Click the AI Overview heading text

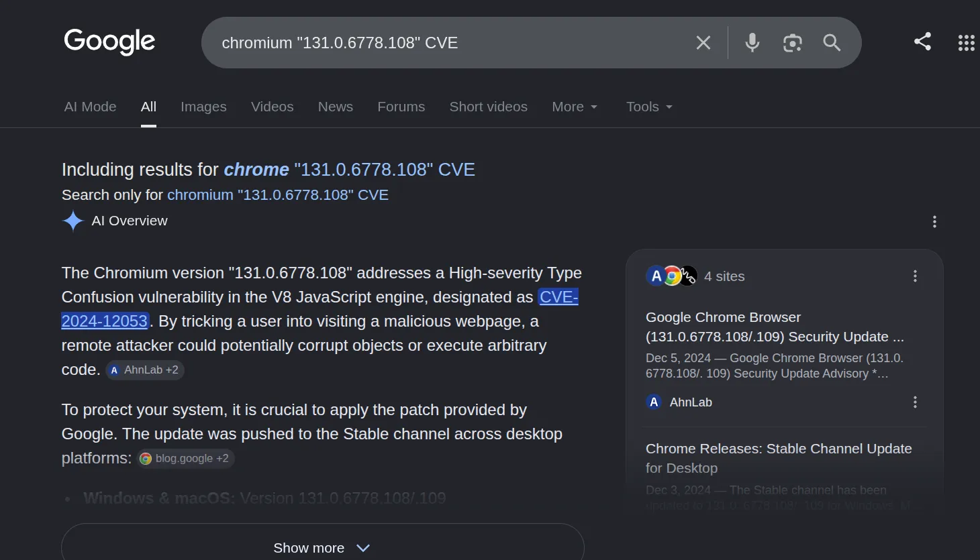click(130, 221)
